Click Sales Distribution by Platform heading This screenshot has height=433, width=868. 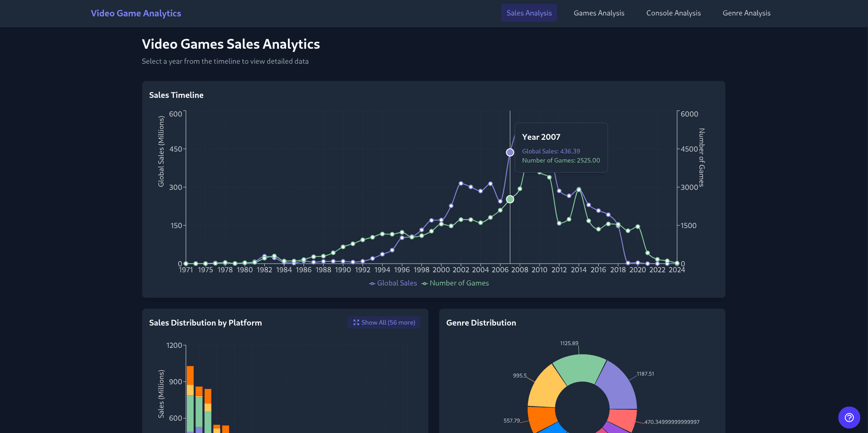point(205,323)
